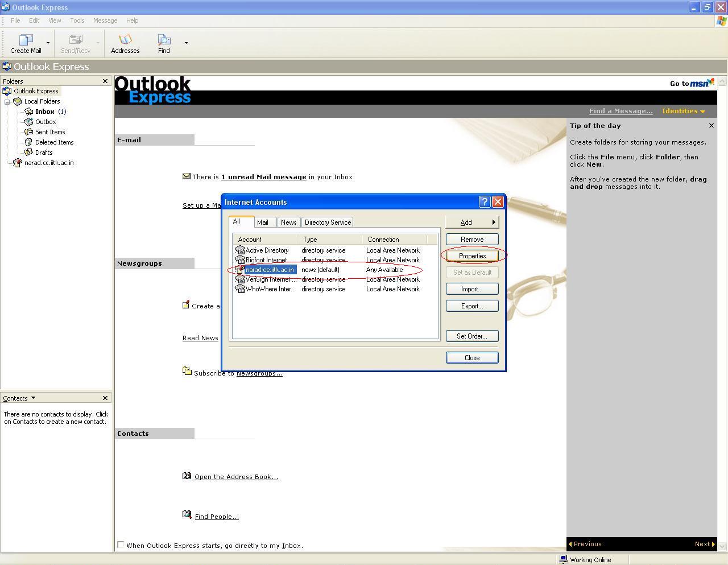
Task: Click the narad.cc.iitk.ac.in news server icon in Folders
Action: click(18, 163)
